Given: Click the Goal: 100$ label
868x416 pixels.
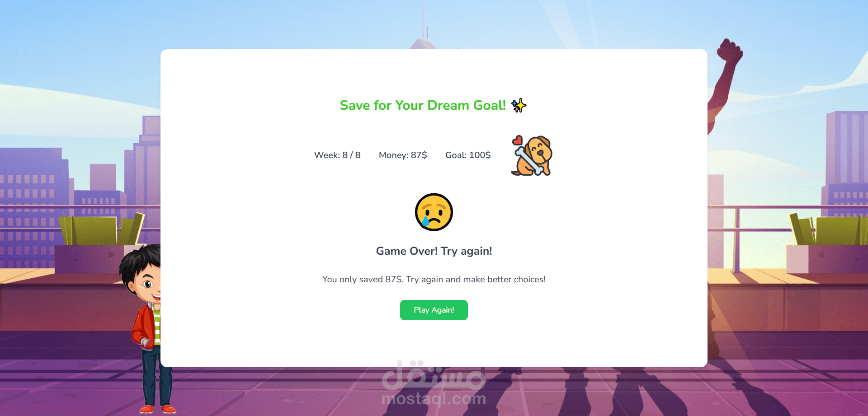Looking at the screenshot, I should (x=468, y=155).
